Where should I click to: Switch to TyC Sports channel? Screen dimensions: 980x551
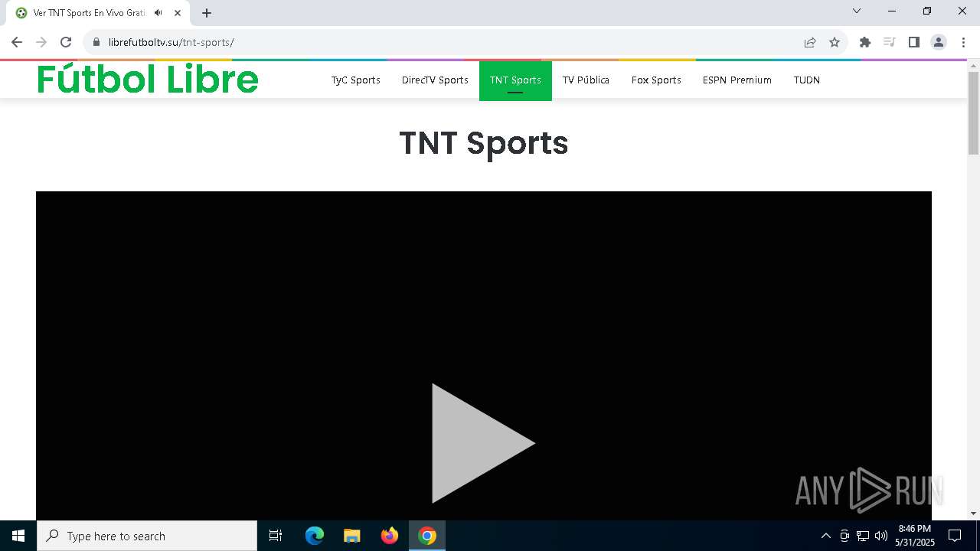point(355,80)
